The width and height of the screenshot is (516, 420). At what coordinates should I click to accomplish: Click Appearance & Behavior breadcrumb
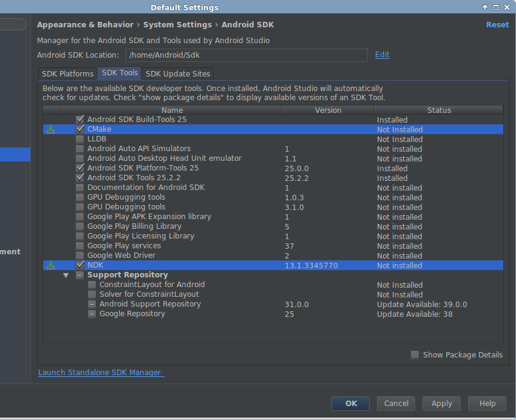click(85, 25)
